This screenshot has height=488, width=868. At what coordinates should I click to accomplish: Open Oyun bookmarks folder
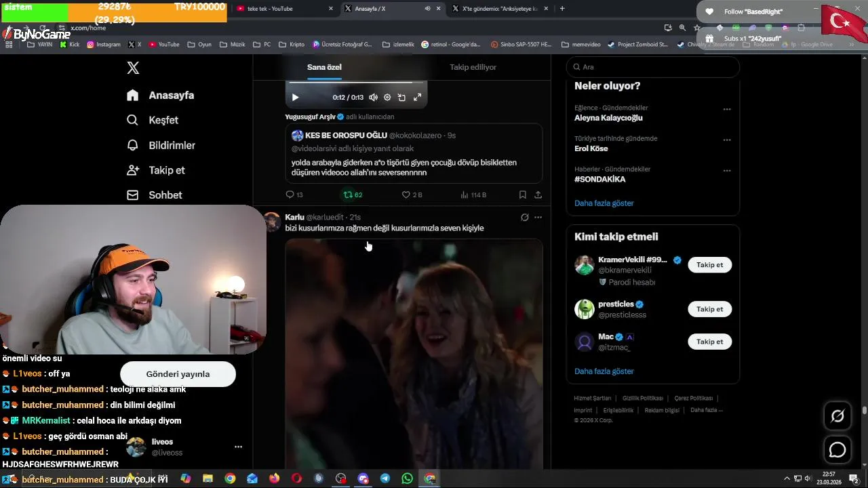pos(199,45)
